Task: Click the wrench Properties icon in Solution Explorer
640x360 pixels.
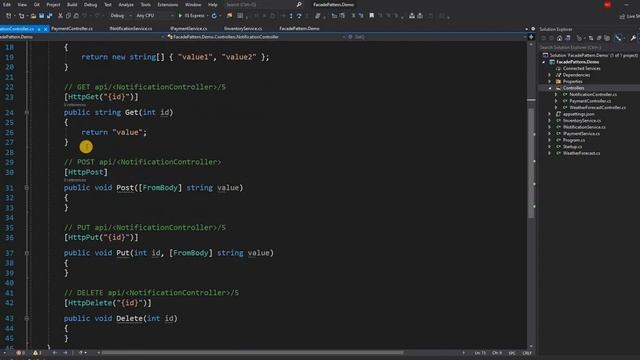Action: (x=633, y=38)
